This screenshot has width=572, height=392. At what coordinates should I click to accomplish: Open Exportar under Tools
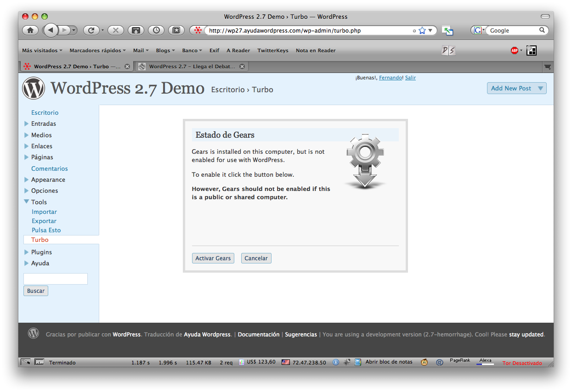[x=44, y=221]
